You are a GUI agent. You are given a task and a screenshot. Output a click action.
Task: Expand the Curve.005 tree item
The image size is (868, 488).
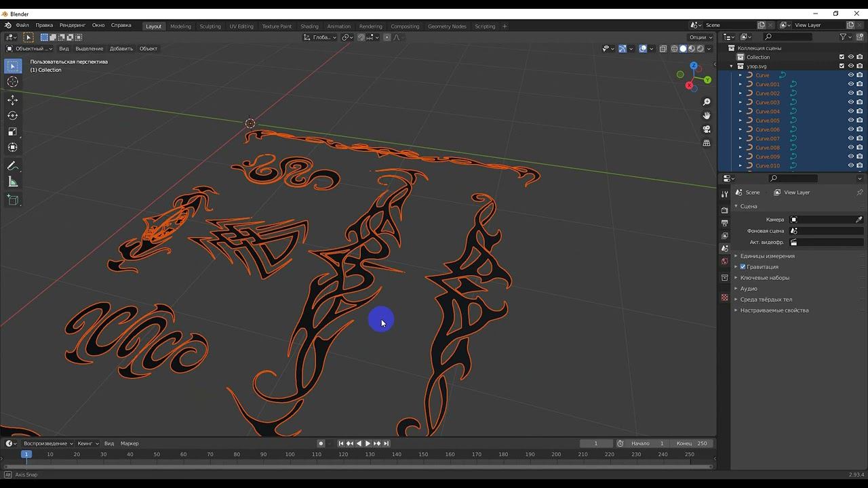pyautogui.click(x=741, y=121)
